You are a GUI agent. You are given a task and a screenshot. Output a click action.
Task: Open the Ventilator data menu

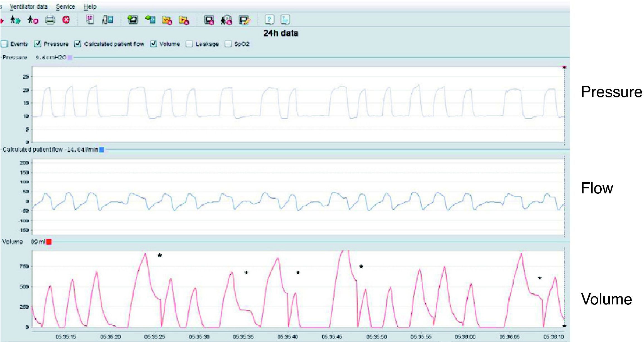pos(29,7)
